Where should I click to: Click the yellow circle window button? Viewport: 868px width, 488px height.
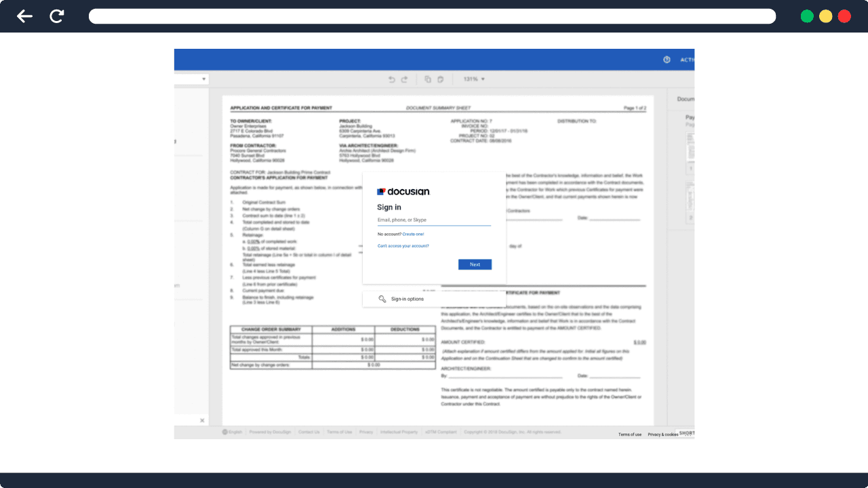825,16
